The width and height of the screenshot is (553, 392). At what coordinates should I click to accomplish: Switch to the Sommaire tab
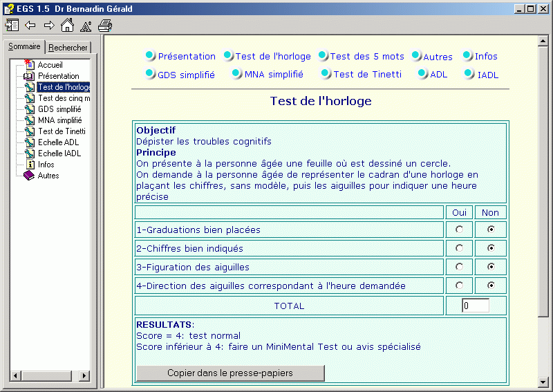click(x=24, y=46)
